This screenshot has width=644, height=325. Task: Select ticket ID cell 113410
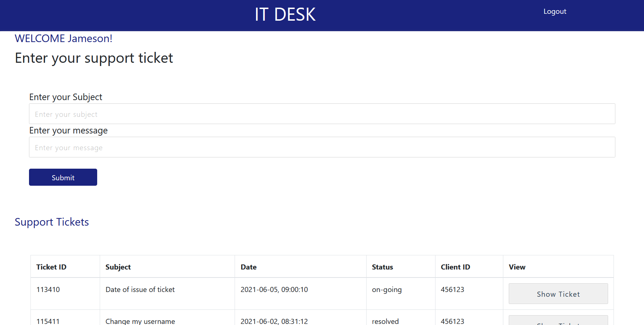pos(48,289)
